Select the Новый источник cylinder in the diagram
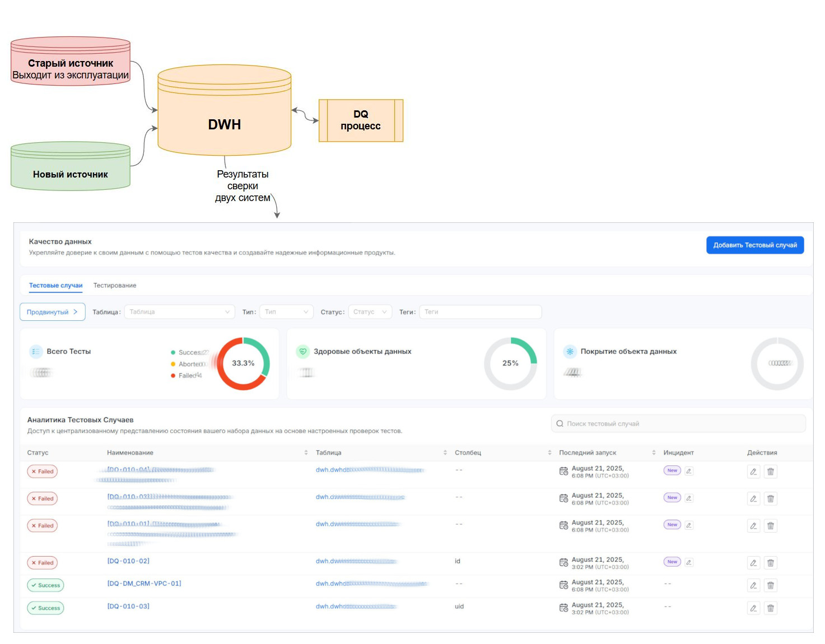 click(71, 166)
